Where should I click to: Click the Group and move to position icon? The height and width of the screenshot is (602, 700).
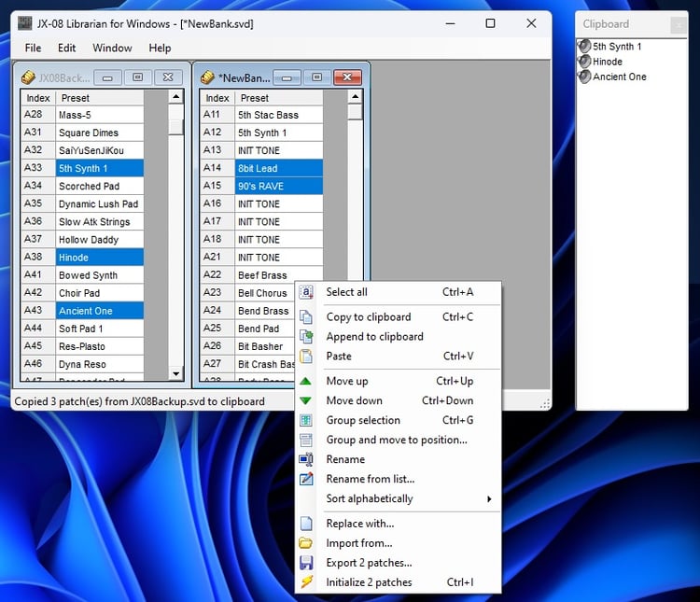306,440
